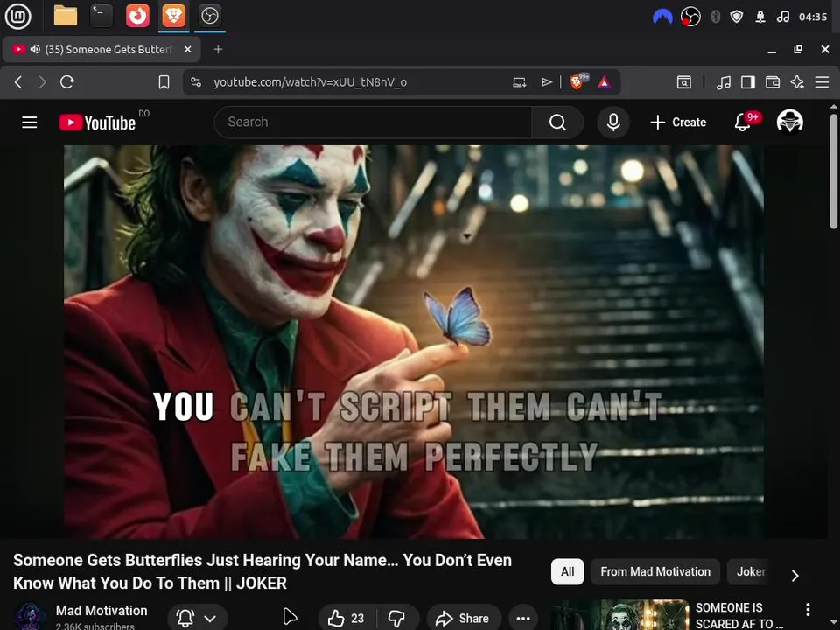The image size is (840, 630).
Task: Open the Brave main hamburger menu
Action: tap(822, 82)
